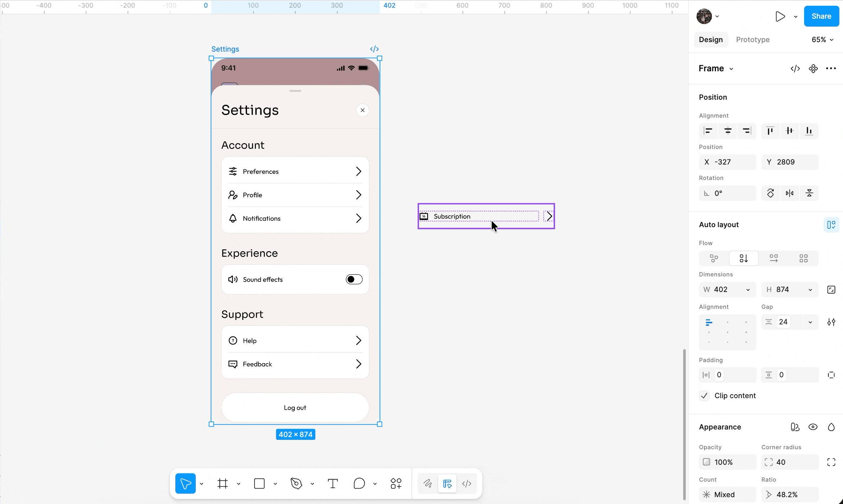The height and width of the screenshot is (504, 843).
Task: Toggle the Sound effects switch
Action: pos(354,279)
